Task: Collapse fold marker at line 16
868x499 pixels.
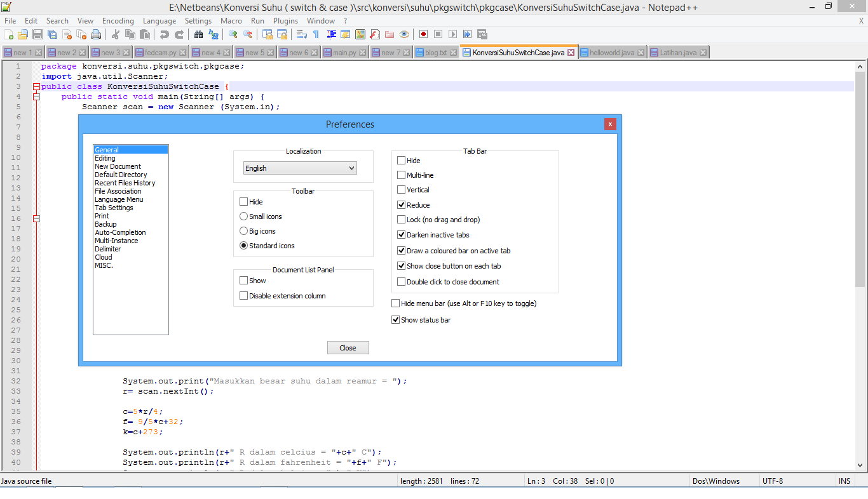Action: [x=36, y=218]
